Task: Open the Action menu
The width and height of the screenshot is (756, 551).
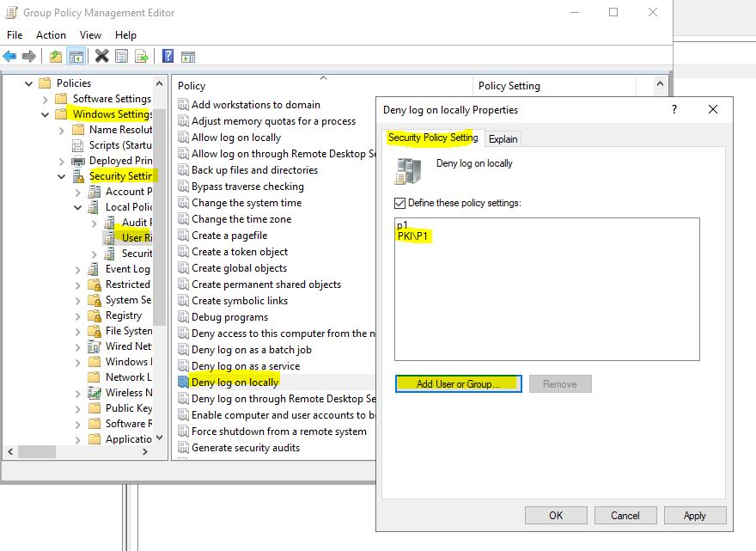Action: [51, 35]
